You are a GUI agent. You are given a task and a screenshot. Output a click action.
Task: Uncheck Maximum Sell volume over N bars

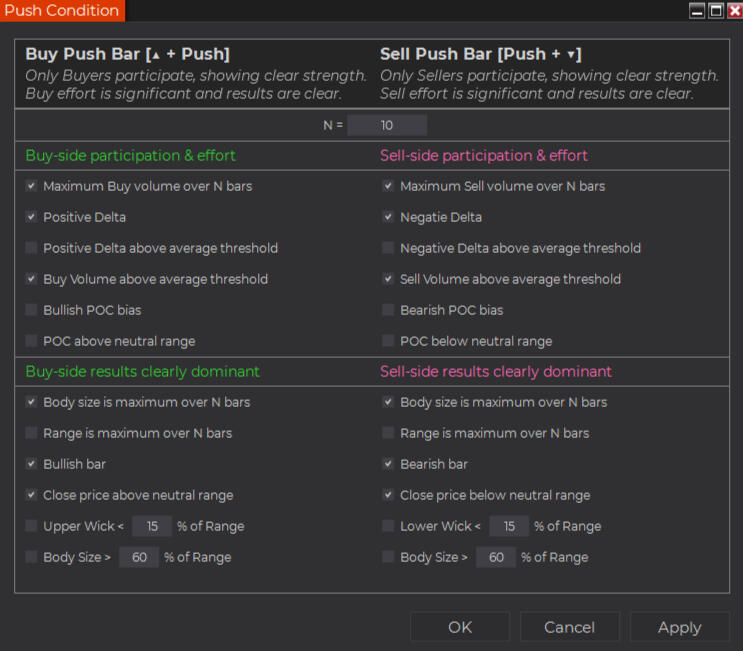(x=388, y=186)
